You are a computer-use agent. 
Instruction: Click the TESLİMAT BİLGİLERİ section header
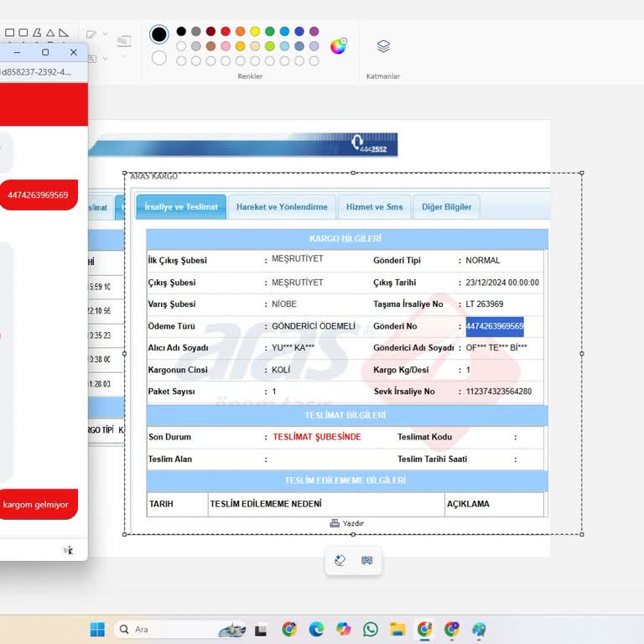(345, 415)
